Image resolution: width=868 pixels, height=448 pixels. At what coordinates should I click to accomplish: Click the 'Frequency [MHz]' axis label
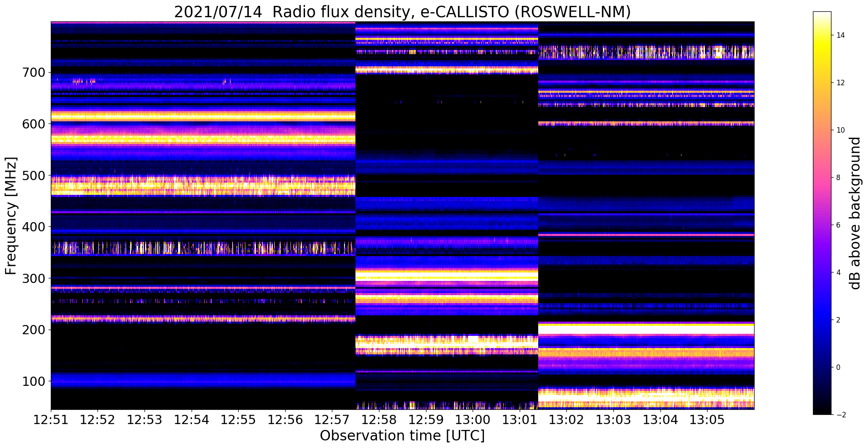coord(11,216)
